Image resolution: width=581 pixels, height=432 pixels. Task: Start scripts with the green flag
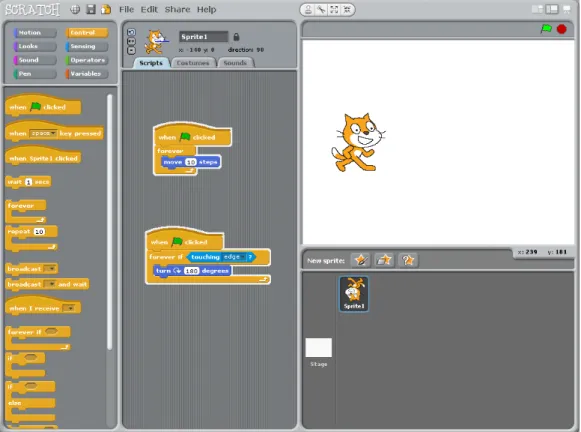pos(546,29)
